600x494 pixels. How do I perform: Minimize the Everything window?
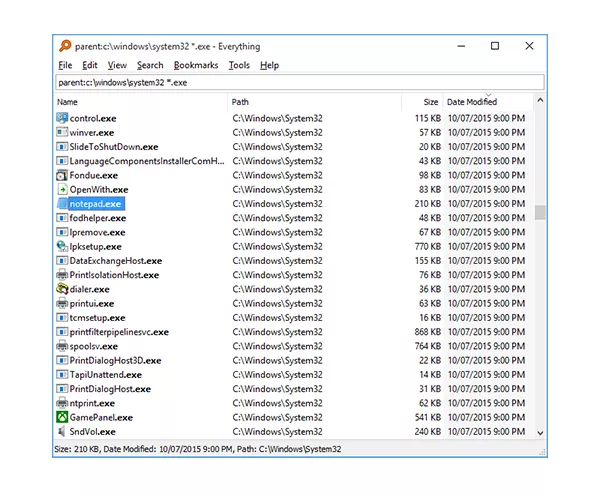(x=461, y=46)
